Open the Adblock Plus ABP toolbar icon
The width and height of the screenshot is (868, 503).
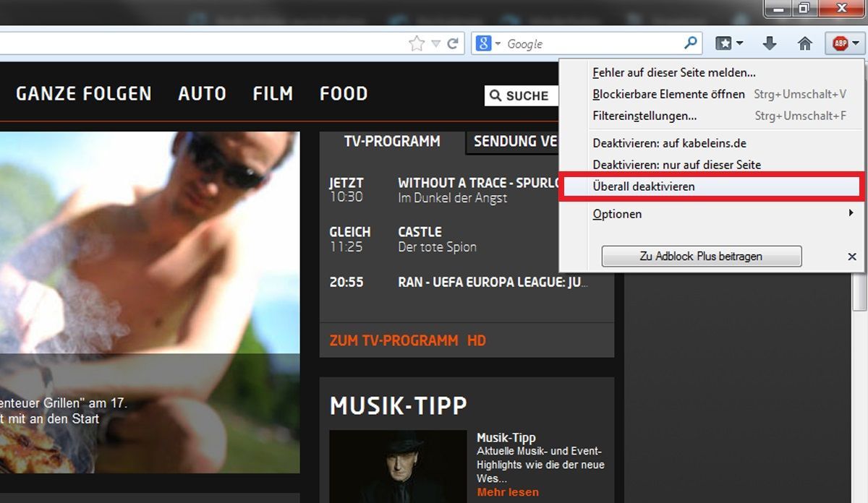840,44
